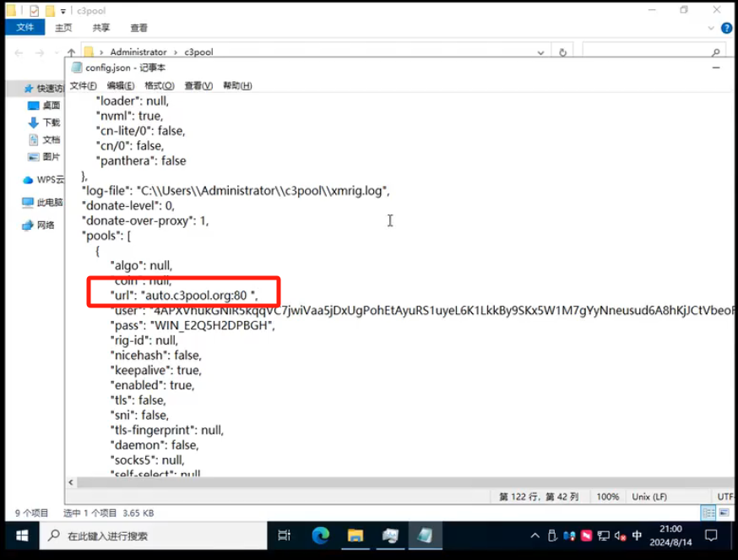Open Notepad 格式(O) menu
Viewport: 738px width, 560px height.
click(x=159, y=85)
